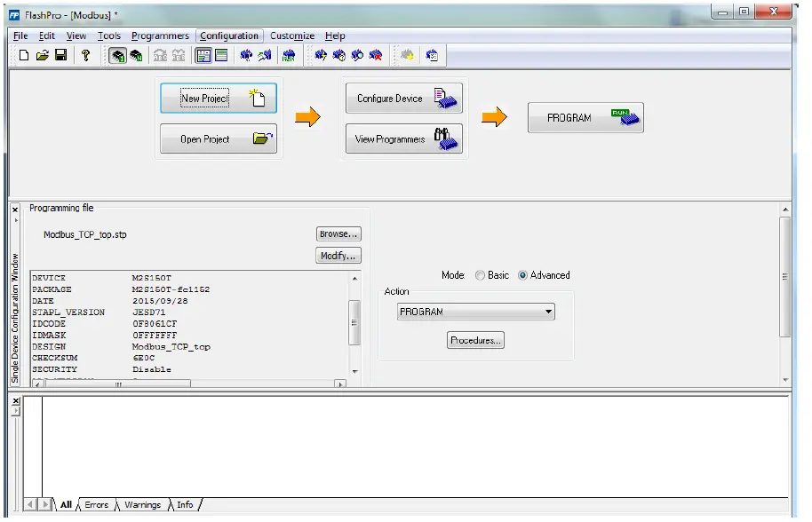The width and height of the screenshot is (812, 522).
Task: Open the Configuration menu
Action: pyautogui.click(x=229, y=36)
